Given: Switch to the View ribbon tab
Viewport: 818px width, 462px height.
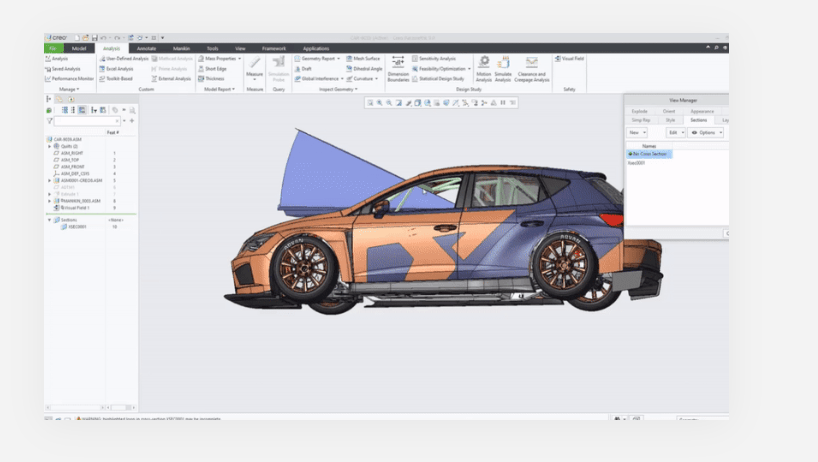Looking at the screenshot, I should (240, 48).
